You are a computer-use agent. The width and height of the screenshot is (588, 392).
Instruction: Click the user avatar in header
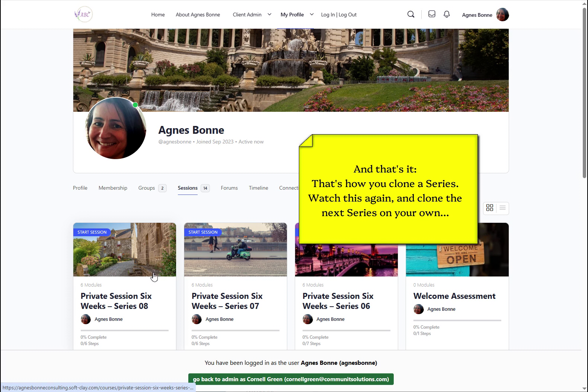[502, 15]
